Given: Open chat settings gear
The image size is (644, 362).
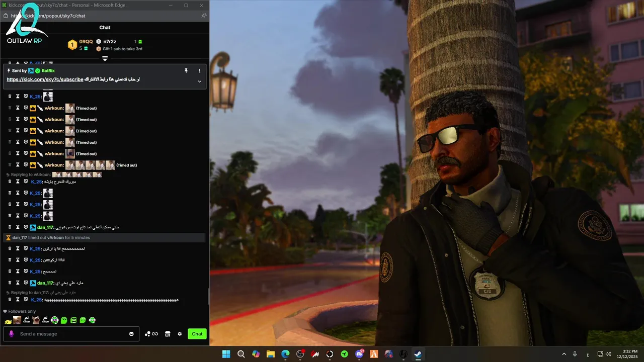Looking at the screenshot, I should (180, 334).
